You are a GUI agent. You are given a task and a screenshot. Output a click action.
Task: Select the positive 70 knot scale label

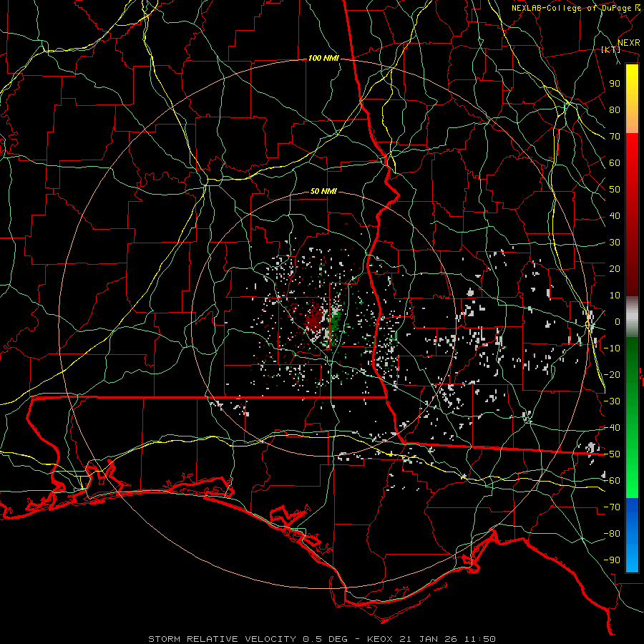pyautogui.click(x=615, y=137)
